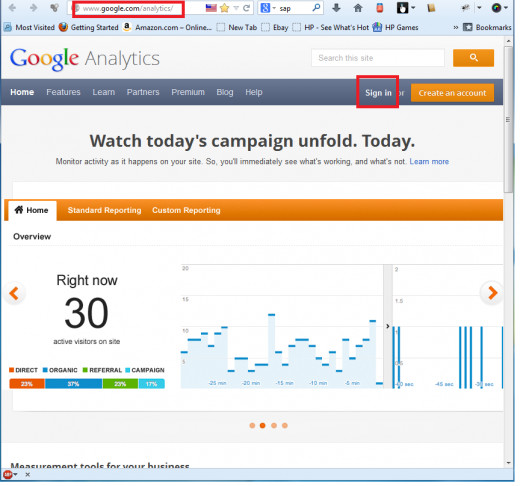Image resolution: width=520 pixels, height=486 pixels.
Task: Switch to the Standard Reporting tab
Action: coord(104,210)
